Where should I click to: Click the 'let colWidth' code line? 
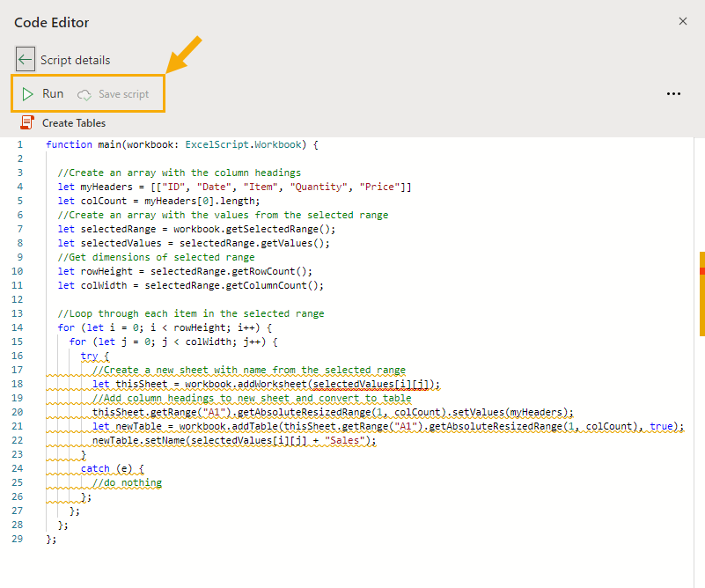point(191,285)
